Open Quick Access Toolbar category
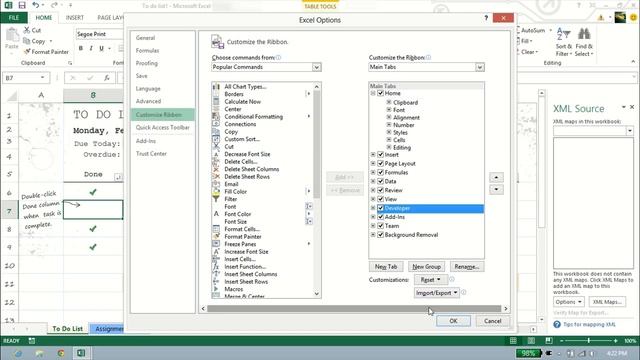 [x=162, y=128]
